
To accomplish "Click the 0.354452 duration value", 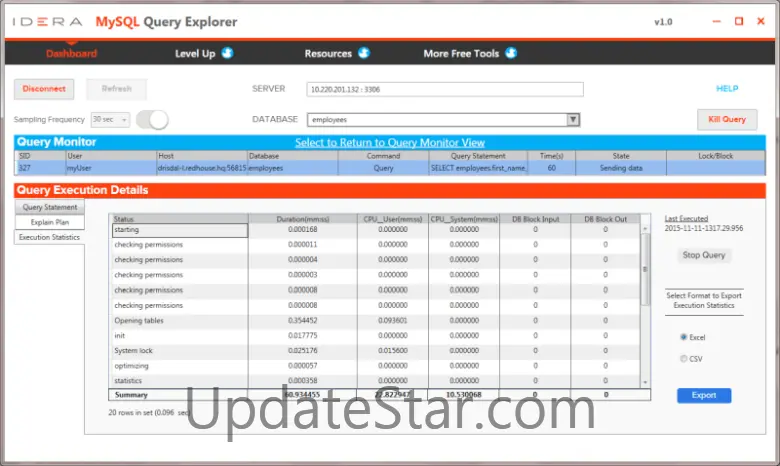I will coord(302,321).
